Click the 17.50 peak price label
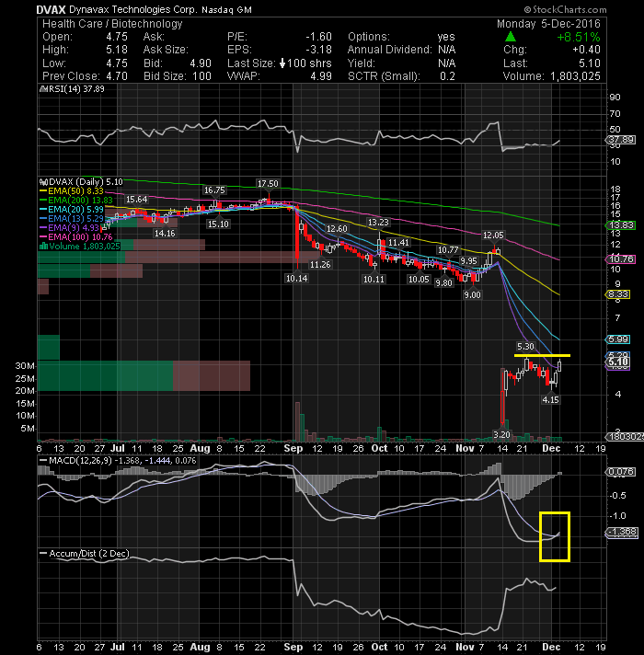This screenshot has height=655, width=644. pos(268,184)
